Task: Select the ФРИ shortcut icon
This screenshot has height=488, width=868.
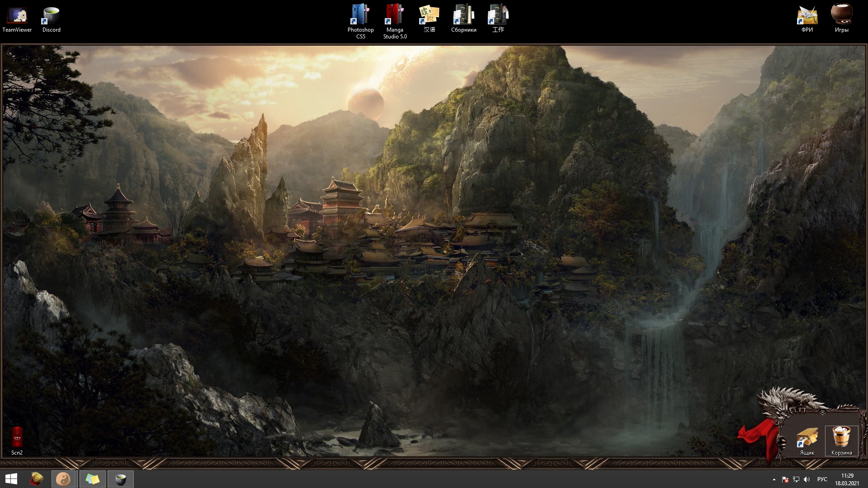Action: [807, 19]
